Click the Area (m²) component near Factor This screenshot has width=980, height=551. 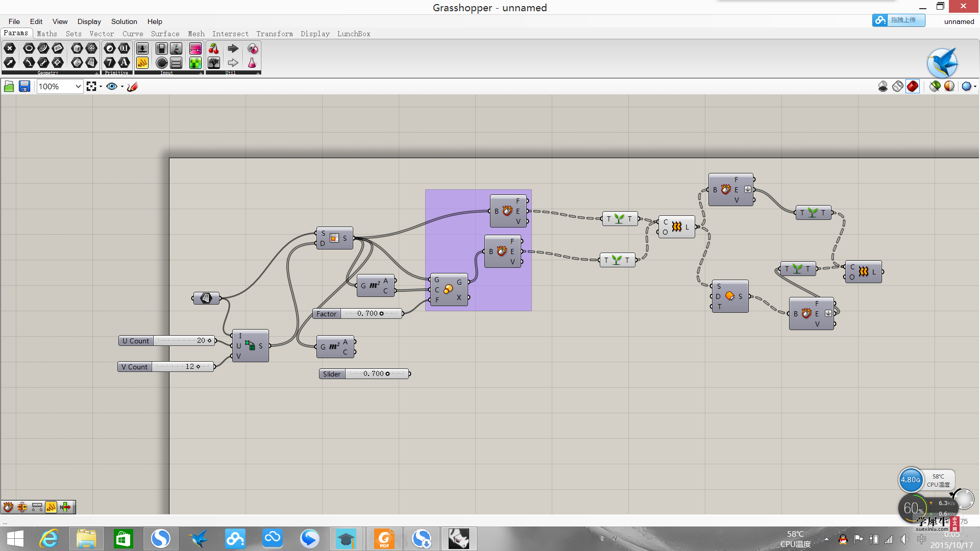tap(376, 286)
